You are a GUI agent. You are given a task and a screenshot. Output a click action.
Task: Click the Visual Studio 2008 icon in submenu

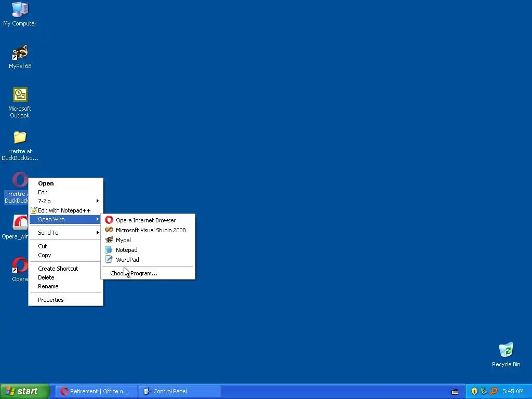tap(109, 230)
